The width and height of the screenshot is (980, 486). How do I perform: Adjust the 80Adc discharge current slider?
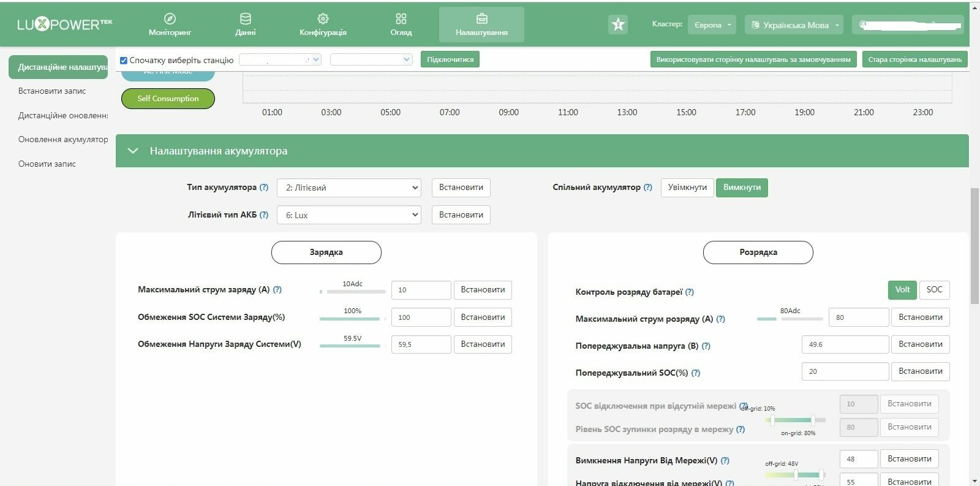(790, 319)
